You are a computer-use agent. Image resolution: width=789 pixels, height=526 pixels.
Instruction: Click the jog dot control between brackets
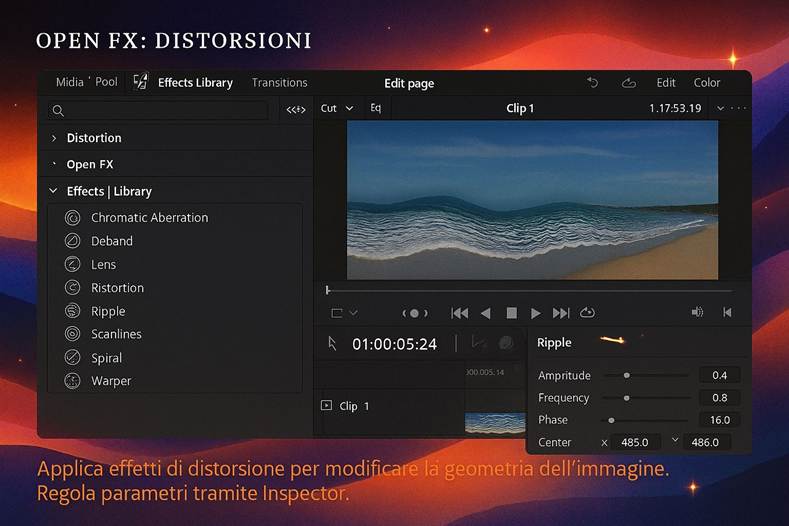coord(415,313)
